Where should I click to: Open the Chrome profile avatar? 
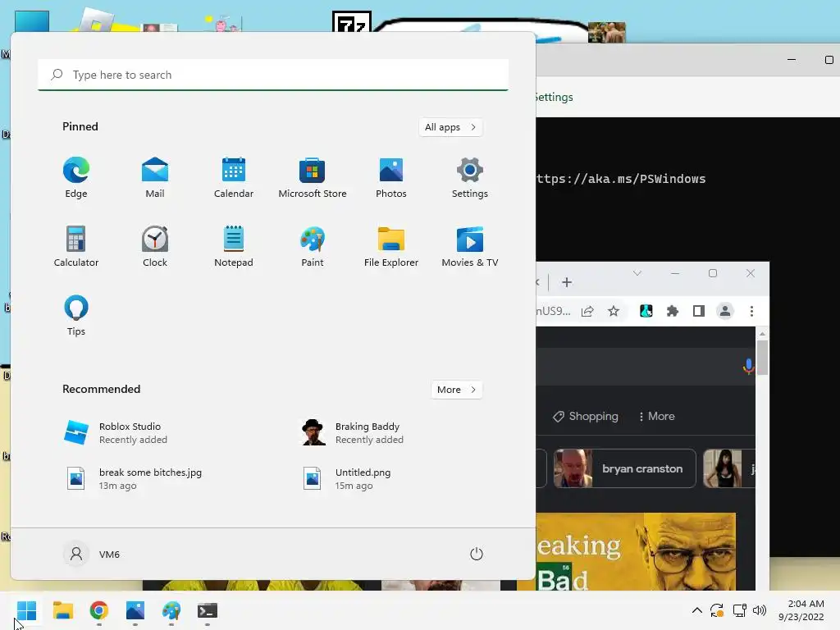tap(725, 311)
